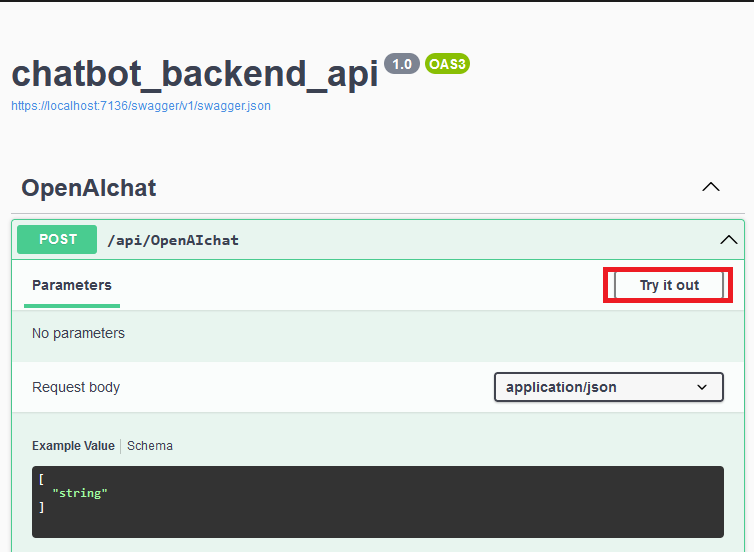Click the "string" value in example JSON
Screen dimensions: 754x552
pyautogui.click(x=79, y=493)
